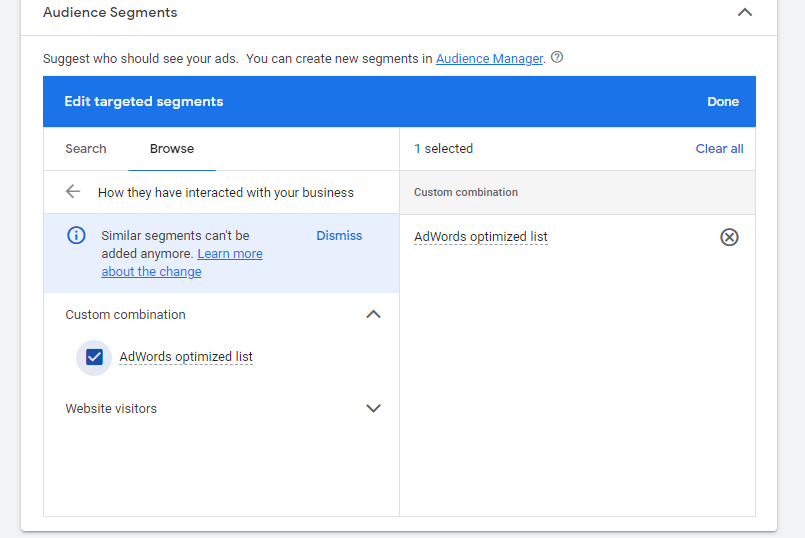Switch to the Search tab
805x538 pixels.
[x=86, y=149]
